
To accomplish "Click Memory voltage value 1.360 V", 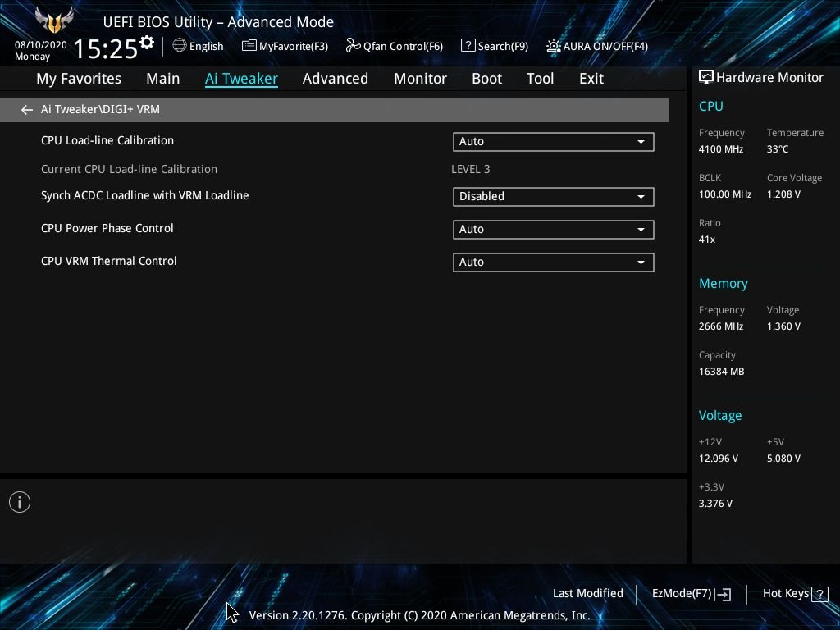I will click(783, 326).
